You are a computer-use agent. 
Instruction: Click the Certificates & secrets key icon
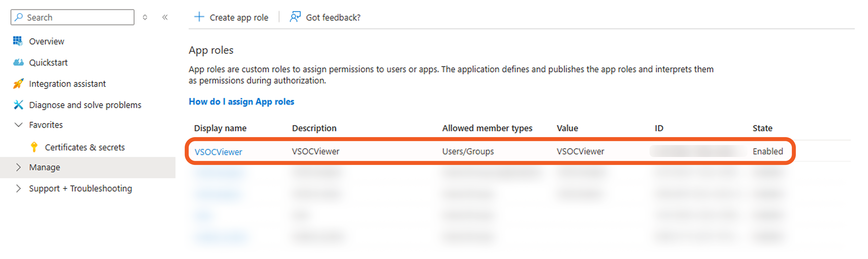coord(34,147)
